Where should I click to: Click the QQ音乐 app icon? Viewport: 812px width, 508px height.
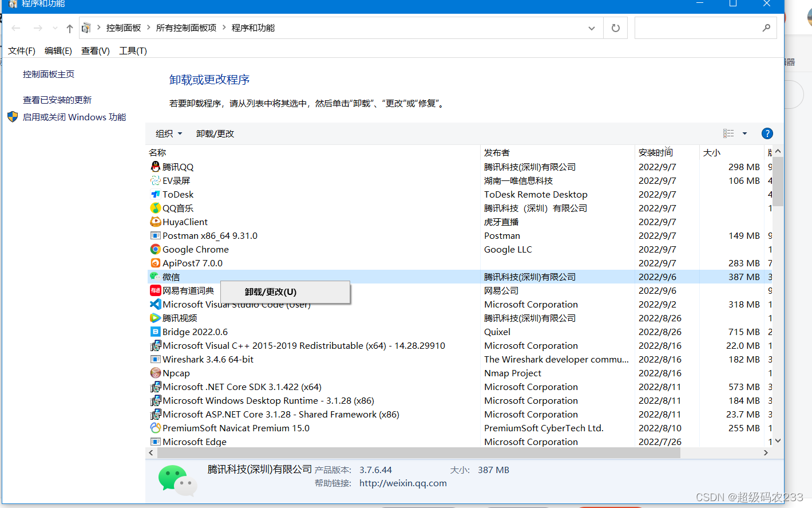[x=155, y=208]
